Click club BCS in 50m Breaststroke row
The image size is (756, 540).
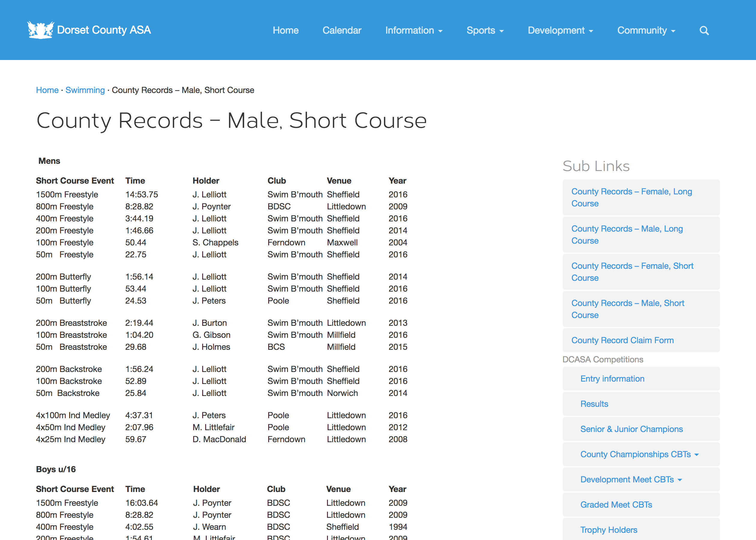[276, 347]
